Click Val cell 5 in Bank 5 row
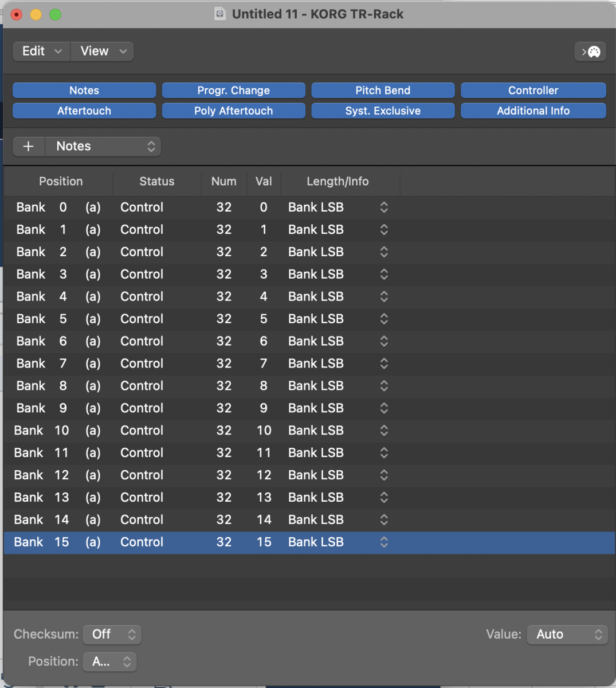Screen dimensions: 616x688 [x=264, y=319]
